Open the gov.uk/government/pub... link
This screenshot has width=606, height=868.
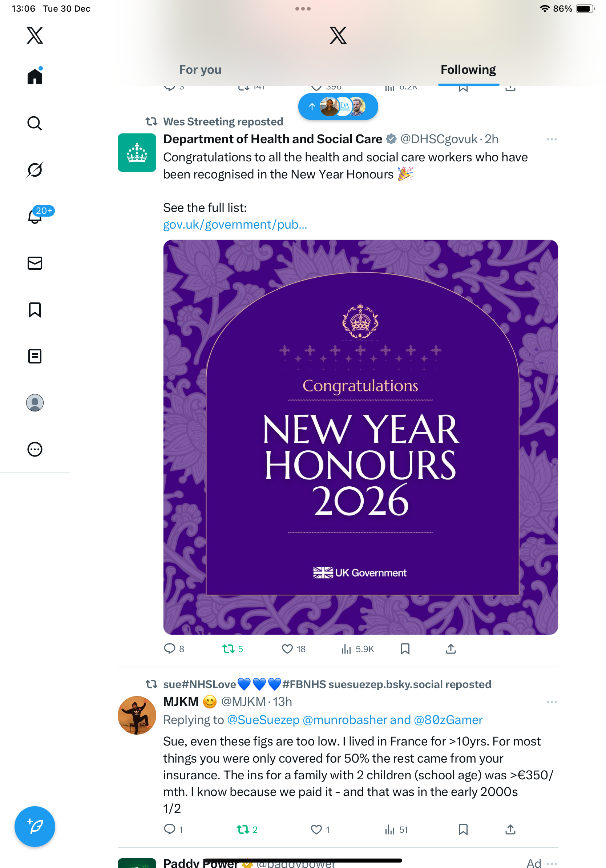tap(235, 225)
